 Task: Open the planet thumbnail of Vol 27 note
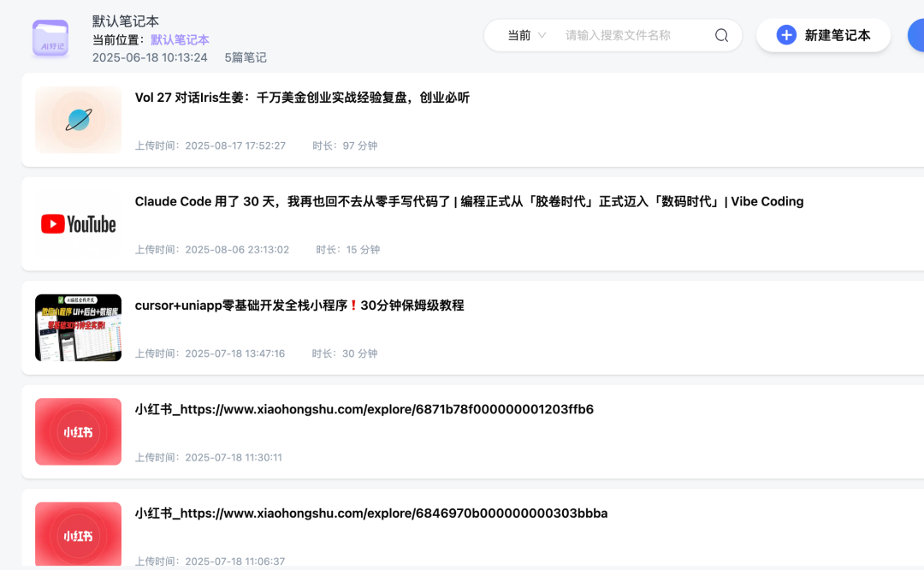pos(79,120)
